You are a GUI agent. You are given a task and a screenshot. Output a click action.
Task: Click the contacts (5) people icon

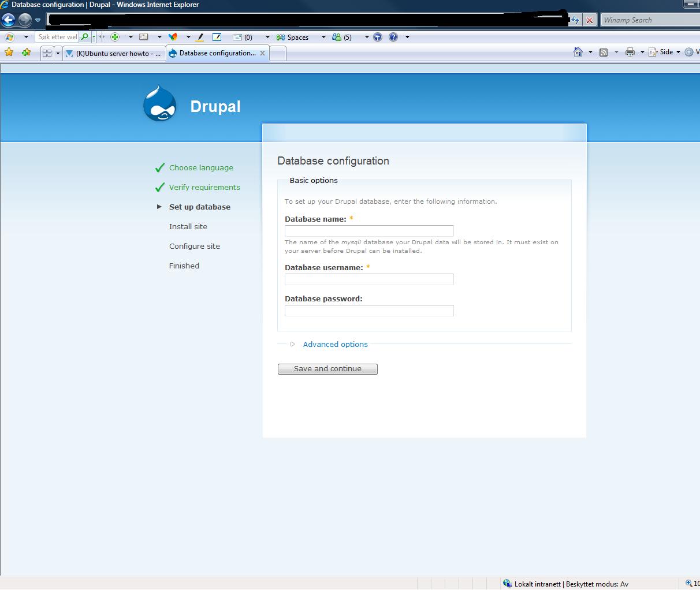(341, 37)
